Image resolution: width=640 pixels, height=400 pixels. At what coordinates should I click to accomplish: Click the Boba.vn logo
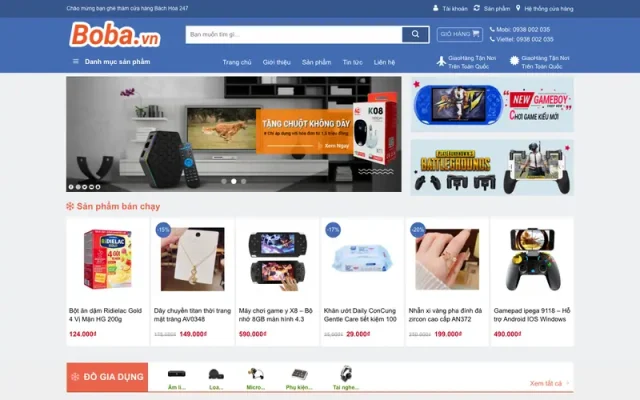(x=115, y=35)
